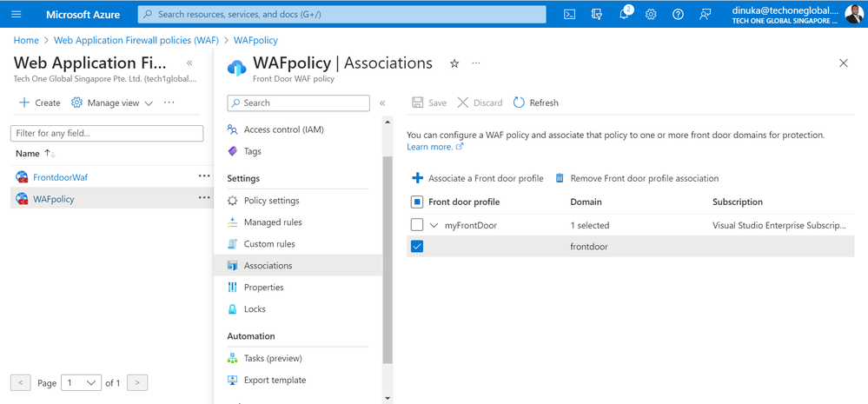Go to the next page

click(137, 382)
